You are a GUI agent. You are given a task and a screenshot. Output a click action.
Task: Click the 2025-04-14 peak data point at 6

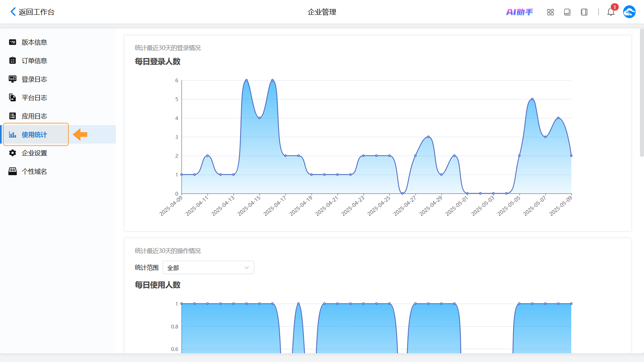click(x=247, y=80)
